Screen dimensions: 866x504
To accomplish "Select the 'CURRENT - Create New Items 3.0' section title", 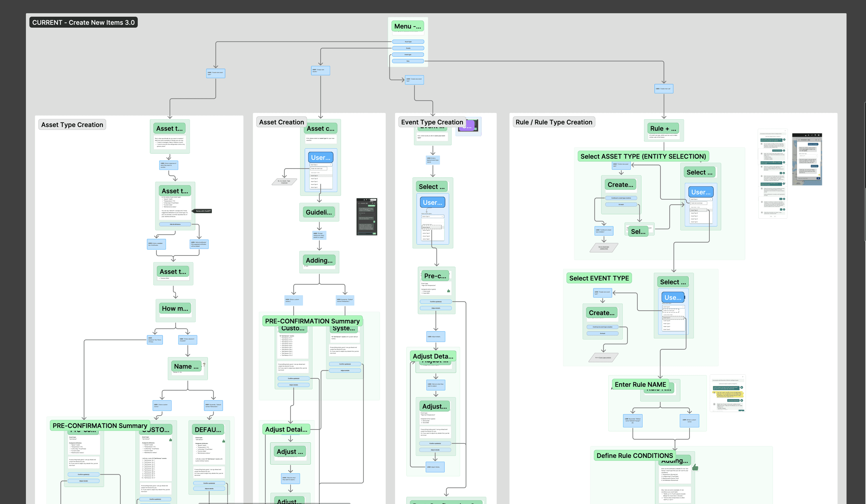I will [x=84, y=22].
